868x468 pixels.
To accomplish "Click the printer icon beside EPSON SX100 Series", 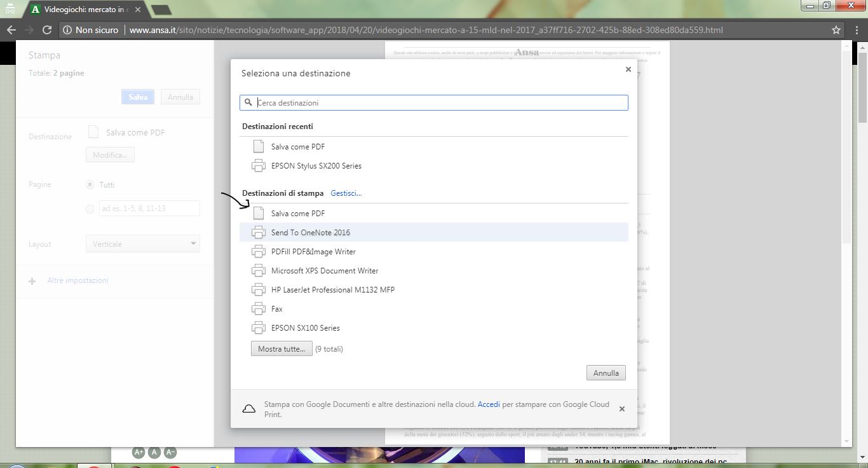I will coord(258,327).
